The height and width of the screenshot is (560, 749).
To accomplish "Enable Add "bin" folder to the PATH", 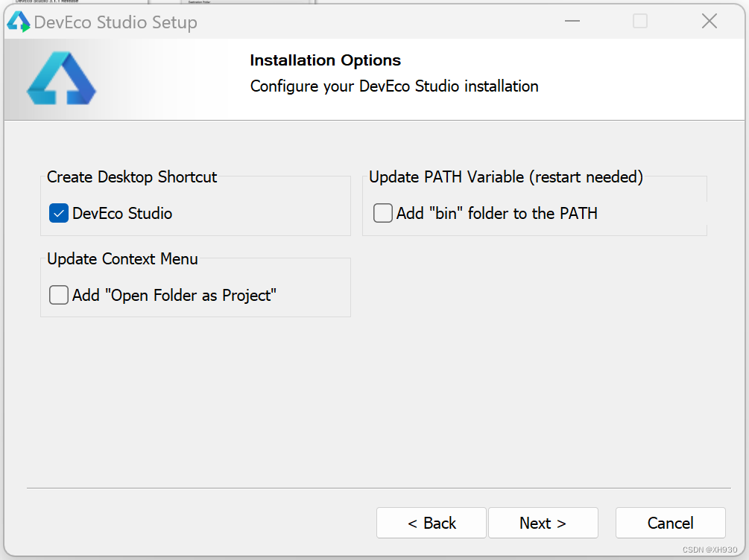I will [383, 214].
